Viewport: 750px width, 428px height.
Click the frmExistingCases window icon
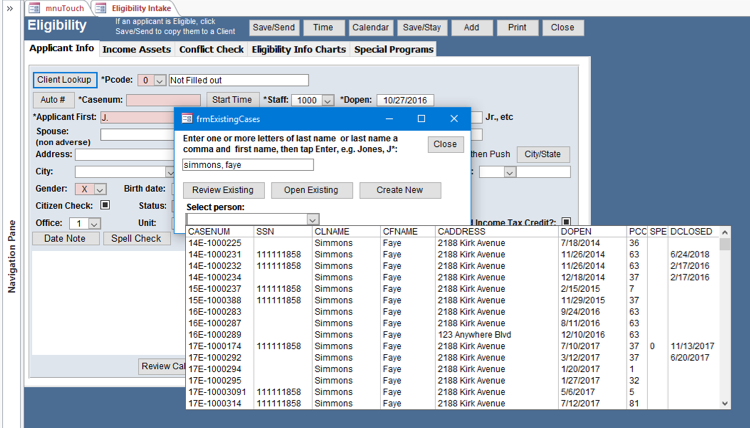tap(186, 119)
